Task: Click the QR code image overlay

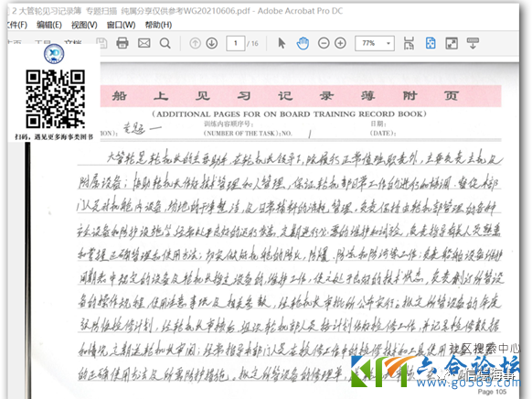Action: (56, 99)
